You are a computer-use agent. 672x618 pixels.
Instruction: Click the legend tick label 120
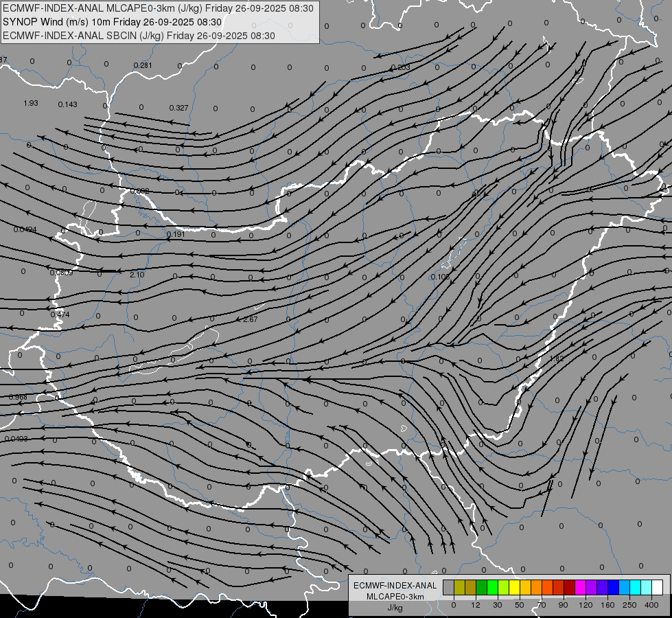[586, 605]
